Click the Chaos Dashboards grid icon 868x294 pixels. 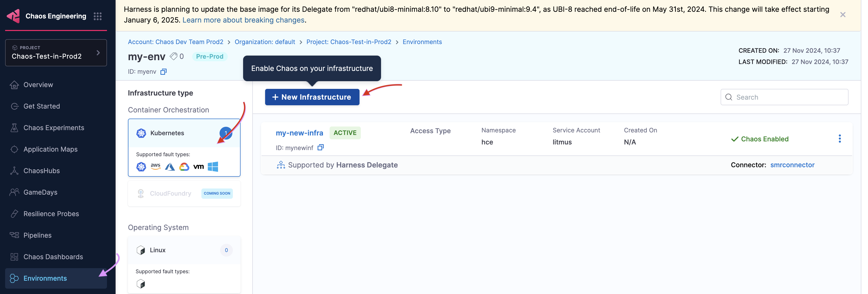[14, 257]
